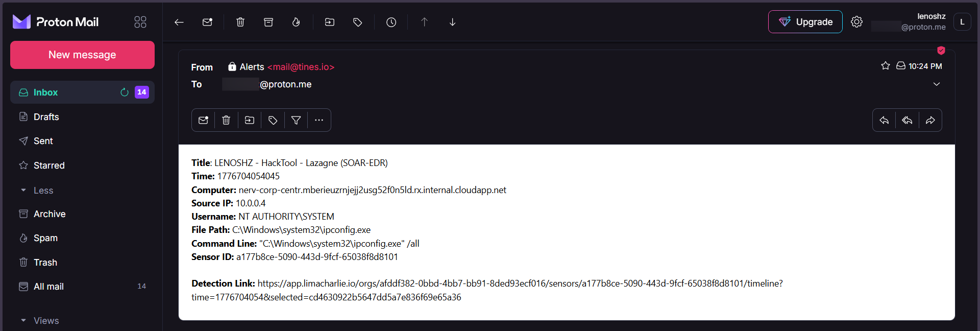Screen dimensions: 980x331
Task: Open the three-dots more actions menu
Action: (x=319, y=120)
